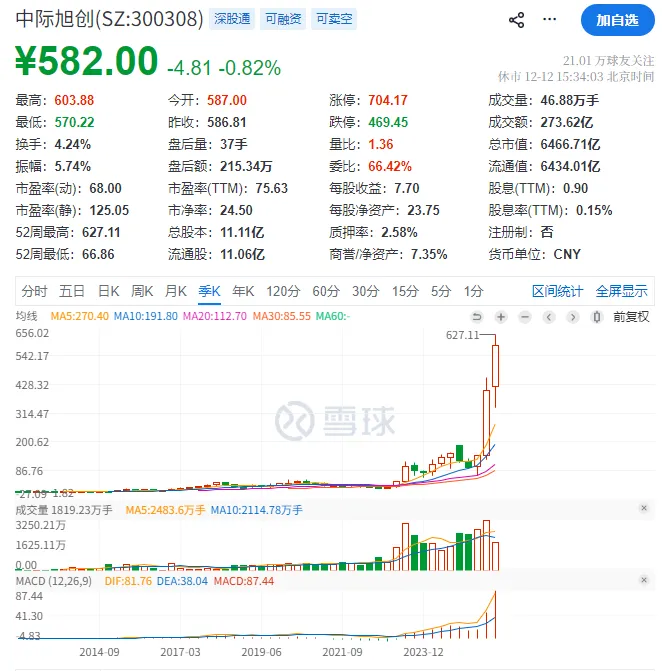Click the 均线 moving average label

(x=27, y=316)
